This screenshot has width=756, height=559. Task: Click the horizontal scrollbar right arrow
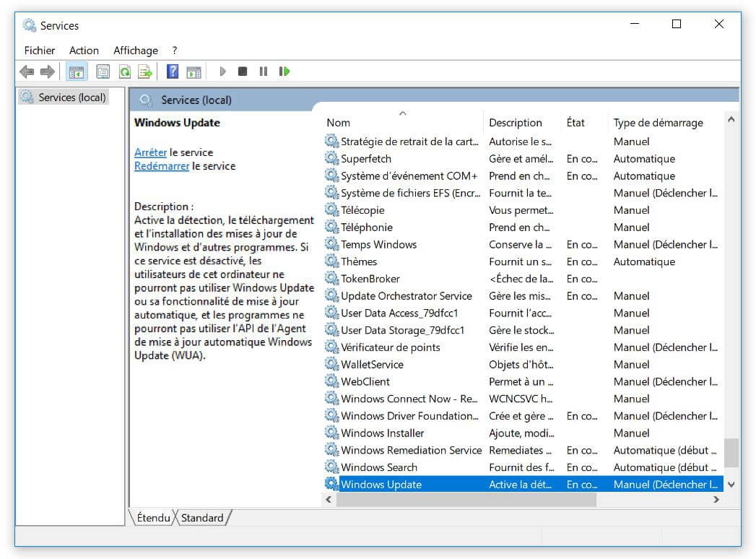pyautogui.click(x=716, y=500)
